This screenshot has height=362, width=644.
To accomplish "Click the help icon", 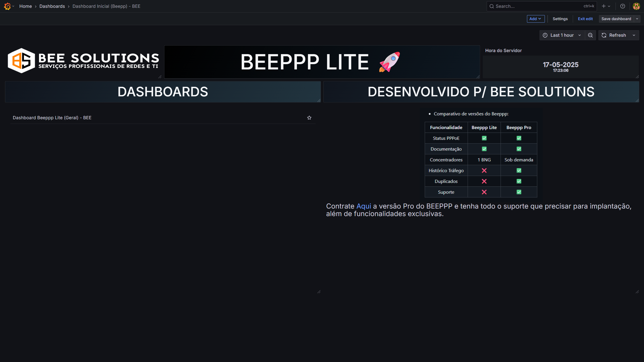I will [x=622, y=6].
